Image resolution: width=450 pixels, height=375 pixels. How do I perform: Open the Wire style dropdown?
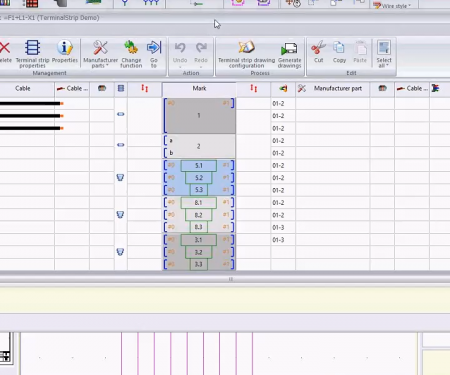(392, 5)
